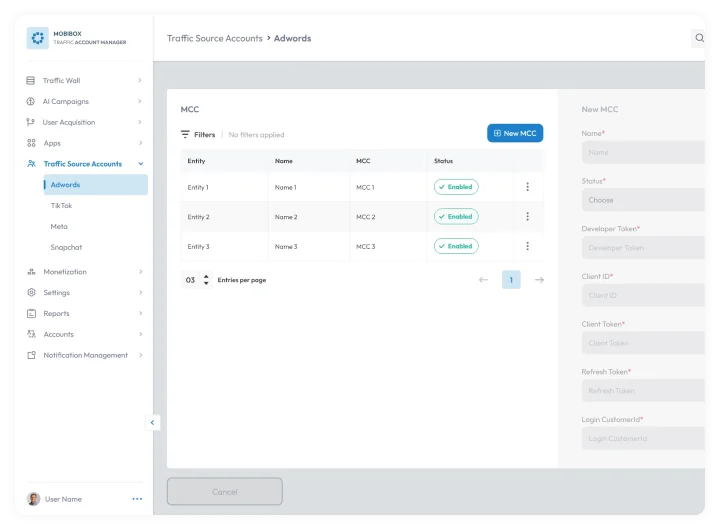
Task: Click the Traffic Source Accounts people icon
Action: (x=31, y=164)
